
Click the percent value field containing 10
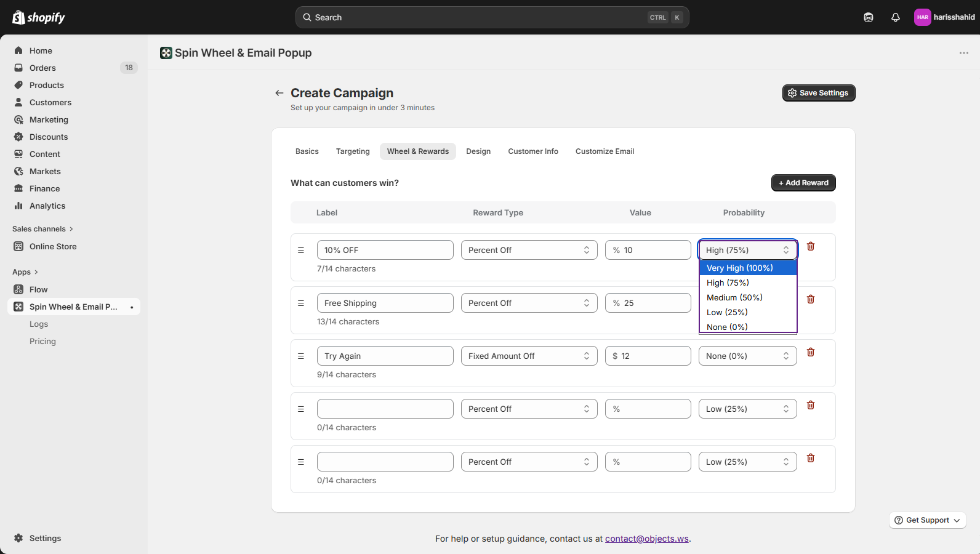coord(648,250)
